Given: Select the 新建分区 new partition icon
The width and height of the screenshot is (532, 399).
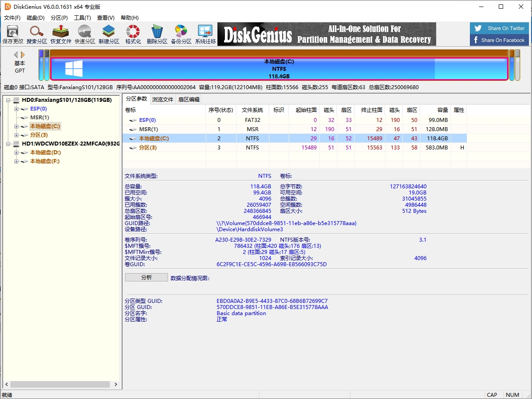Looking at the screenshot, I should coord(109,35).
